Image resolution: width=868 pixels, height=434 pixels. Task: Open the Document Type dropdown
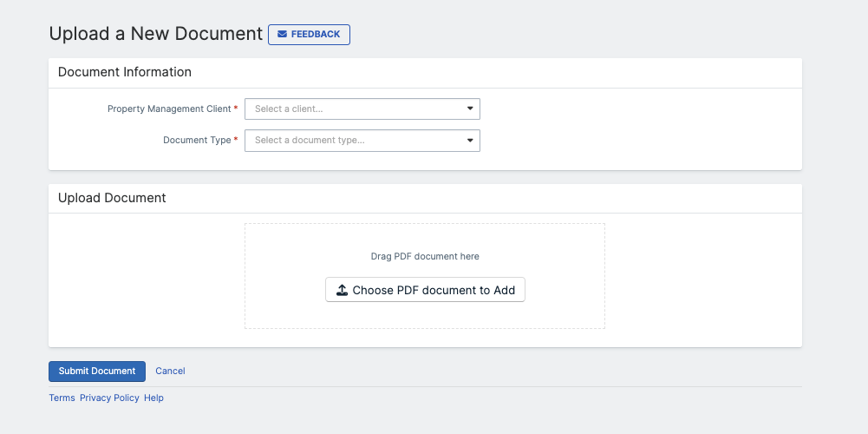(x=362, y=141)
